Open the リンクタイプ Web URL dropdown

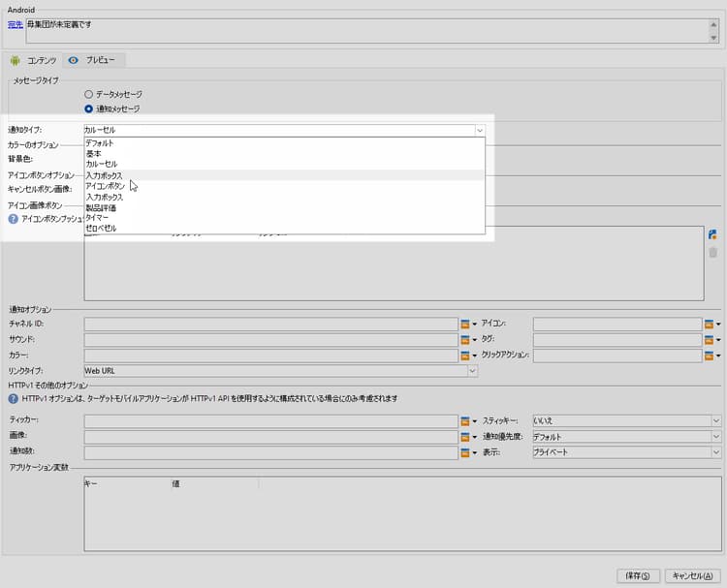point(472,371)
